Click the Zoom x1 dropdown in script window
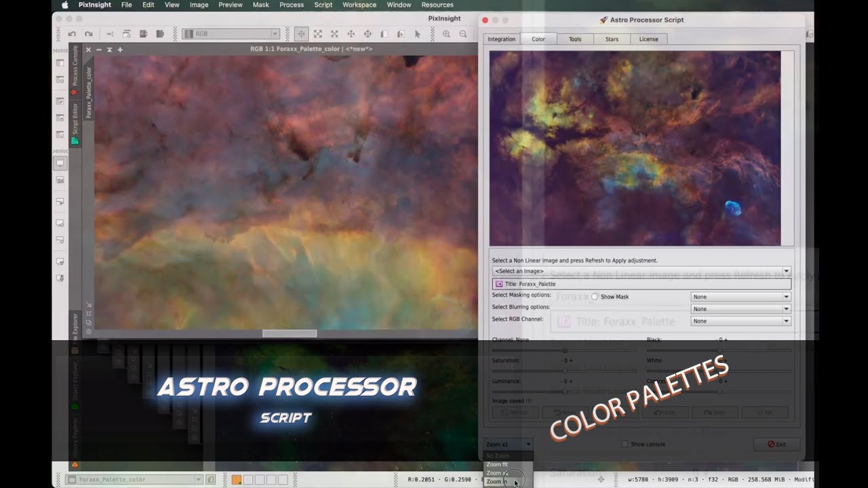The image size is (868, 488). pos(509,445)
